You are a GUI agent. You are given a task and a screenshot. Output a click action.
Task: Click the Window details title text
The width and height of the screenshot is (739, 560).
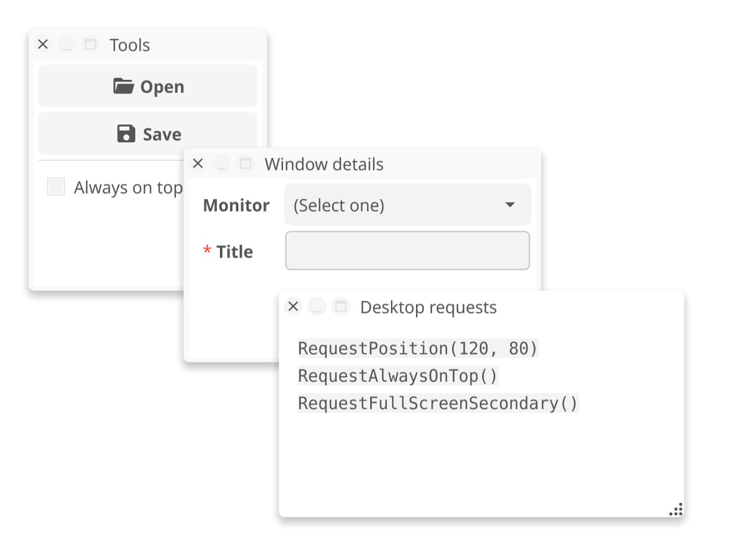tap(324, 164)
